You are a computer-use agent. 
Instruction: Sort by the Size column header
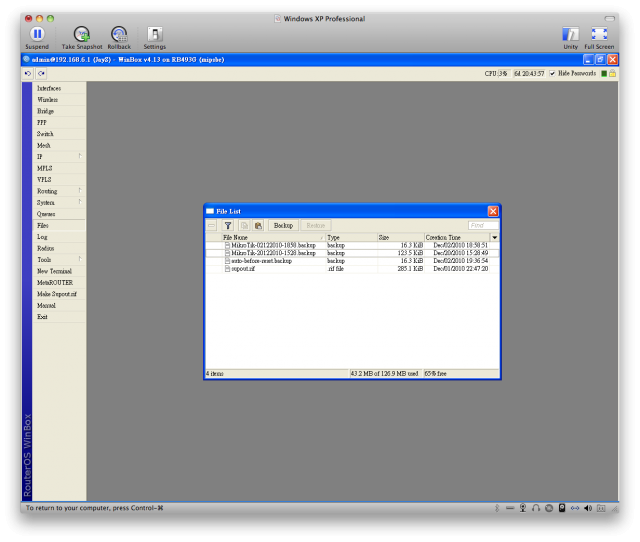pos(400,238)
